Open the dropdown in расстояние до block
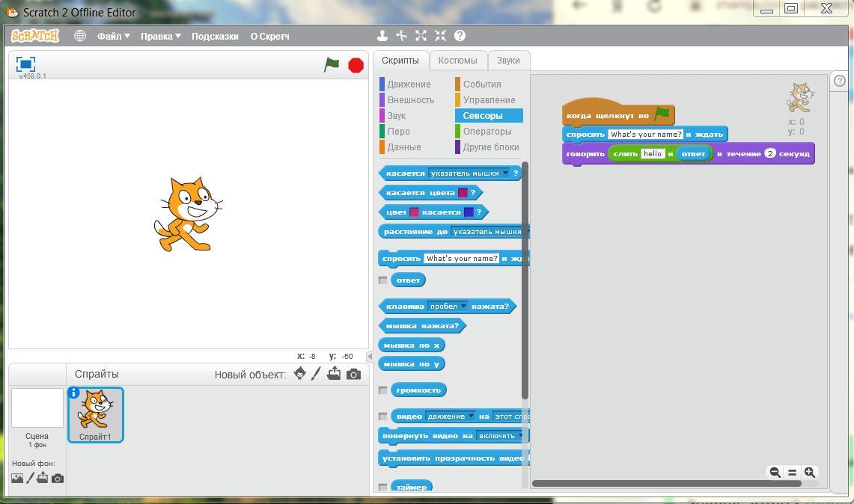This screenshot has height=504, width=854. (489, 232)
